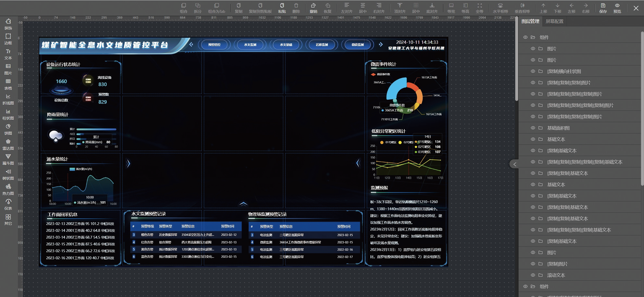The image size is (644, 297).
Task: Select the 水文基础 nav tab on dashboard
Action: point(286,45)
